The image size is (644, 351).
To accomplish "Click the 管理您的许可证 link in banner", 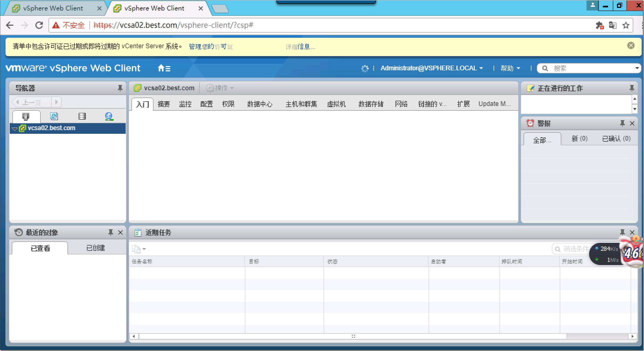I will pyautogui.click(x=211, y=46).
